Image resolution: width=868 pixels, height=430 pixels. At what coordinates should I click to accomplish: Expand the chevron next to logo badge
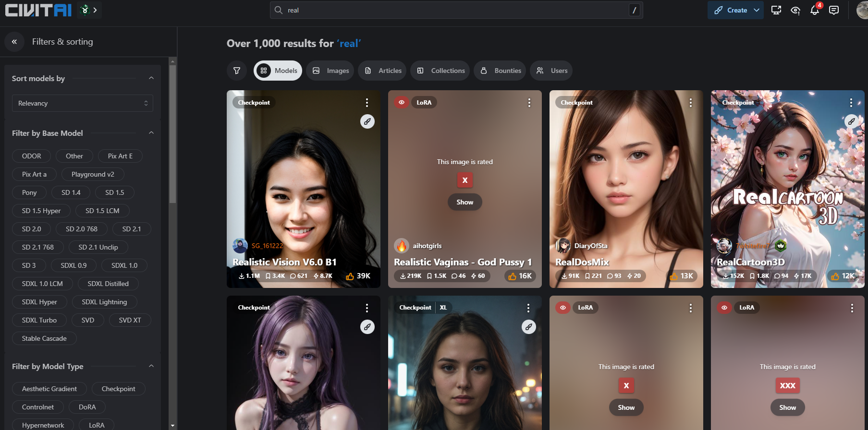click(x=95, y=10)
